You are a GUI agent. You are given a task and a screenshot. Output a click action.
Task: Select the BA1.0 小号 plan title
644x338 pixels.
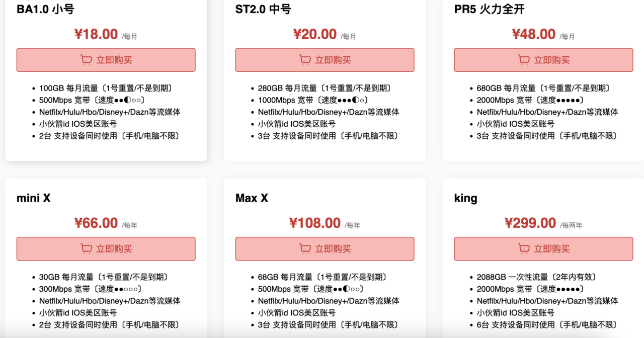(45, 9)
